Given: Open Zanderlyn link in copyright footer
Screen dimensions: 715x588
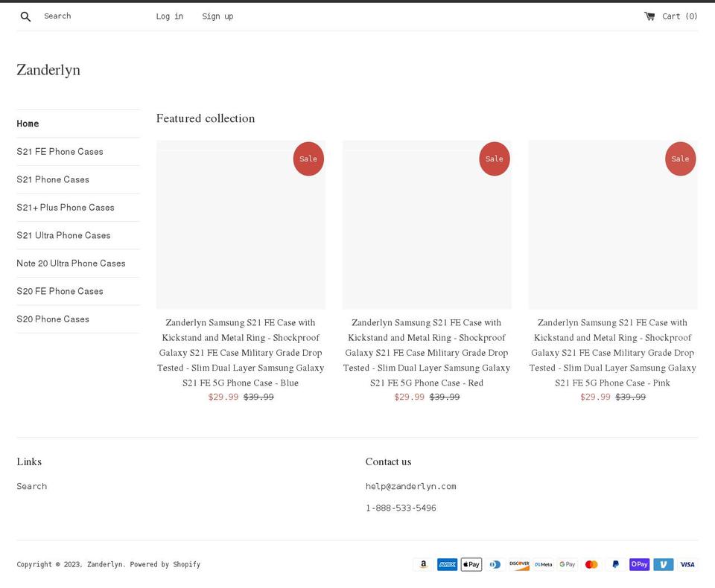Looking at the screenshot, I should coord(104,564).
